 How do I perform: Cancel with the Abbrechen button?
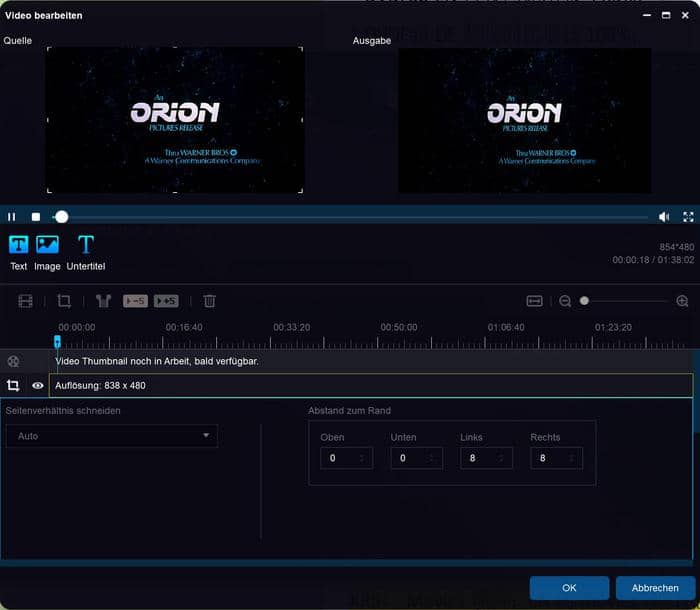(x=655, y=588)
